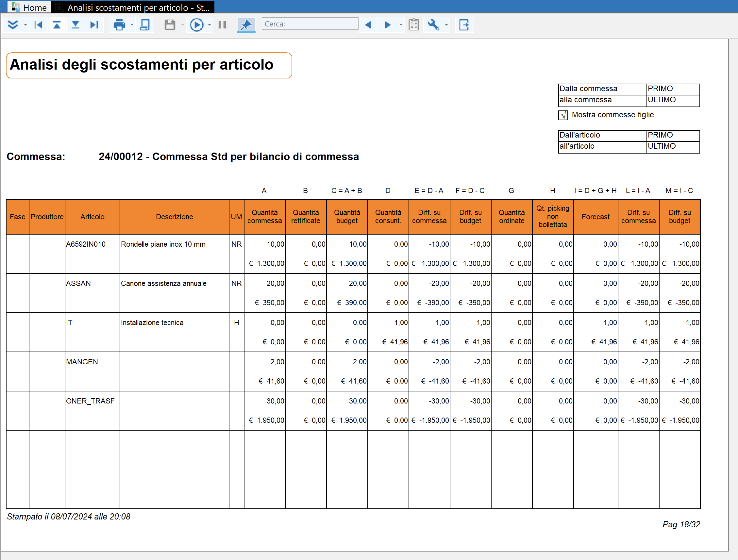738x560 pixels.
Task: Open the page setup scroll icon
Action: (x=144, y=25)
